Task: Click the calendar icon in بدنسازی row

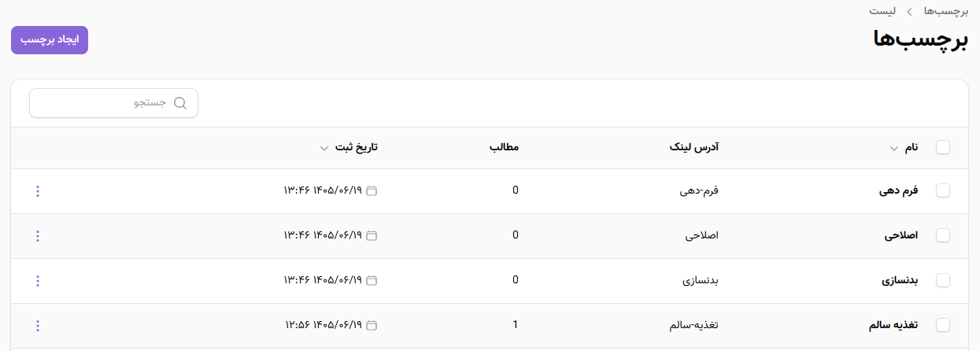Action: tap(372, 281)
